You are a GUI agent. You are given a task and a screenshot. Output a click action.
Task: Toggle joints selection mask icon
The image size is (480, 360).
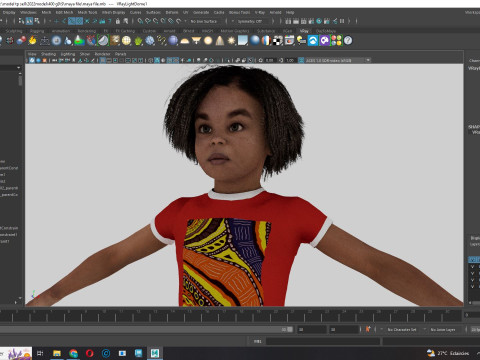64,21
